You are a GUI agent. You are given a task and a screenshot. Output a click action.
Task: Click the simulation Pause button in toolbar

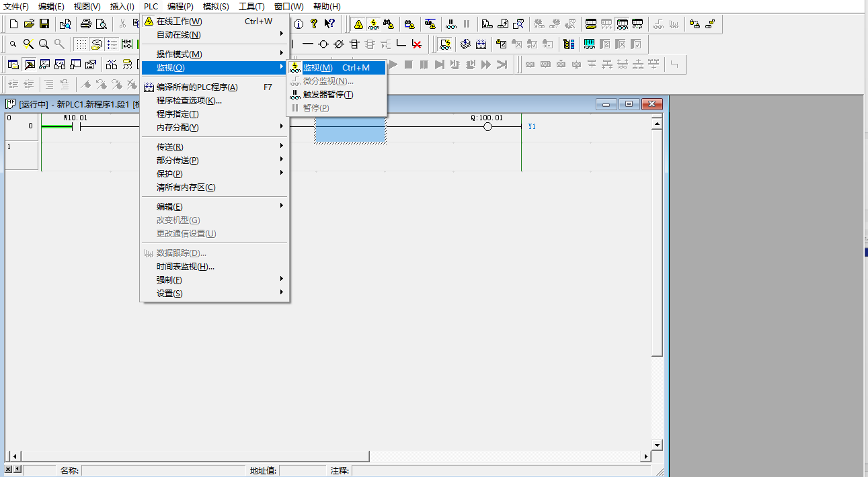[x=424, y=64]
